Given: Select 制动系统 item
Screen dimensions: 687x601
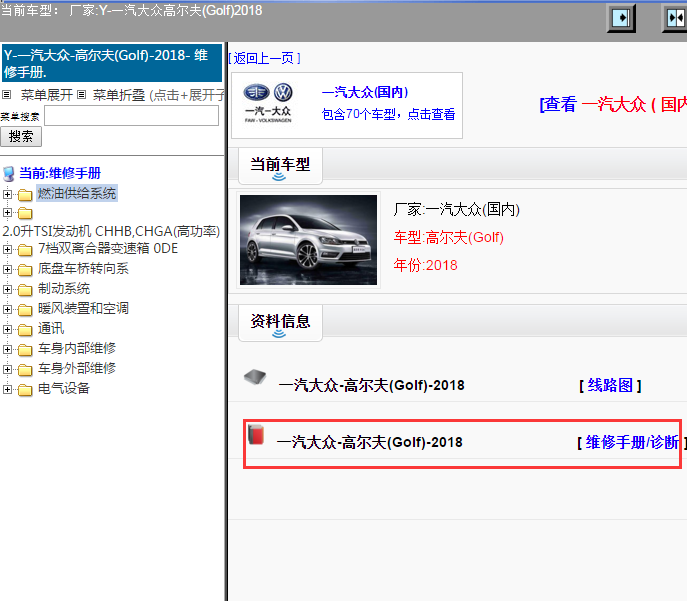Looking at the screenshot, I should point(64,288).
